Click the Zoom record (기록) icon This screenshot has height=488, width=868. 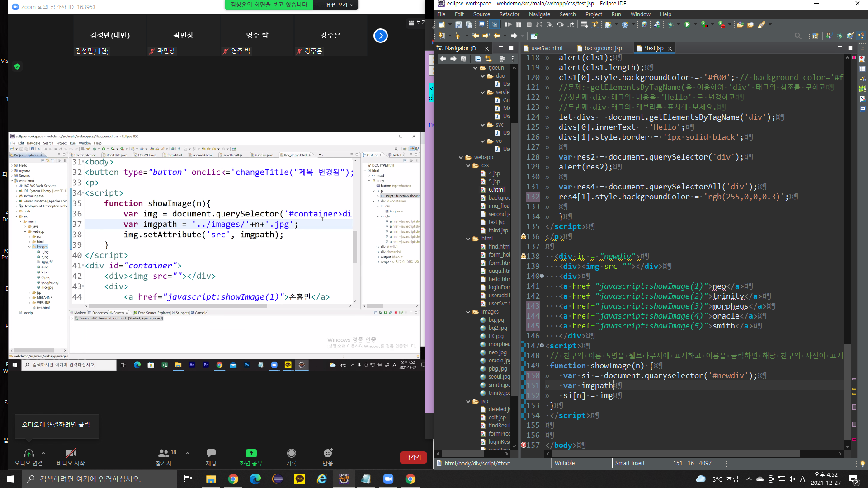click(x=292, y=454)
